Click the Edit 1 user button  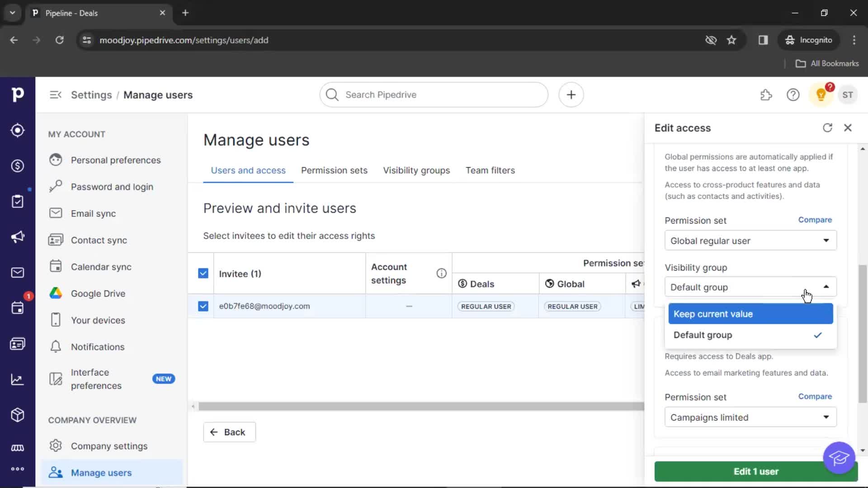756,471
